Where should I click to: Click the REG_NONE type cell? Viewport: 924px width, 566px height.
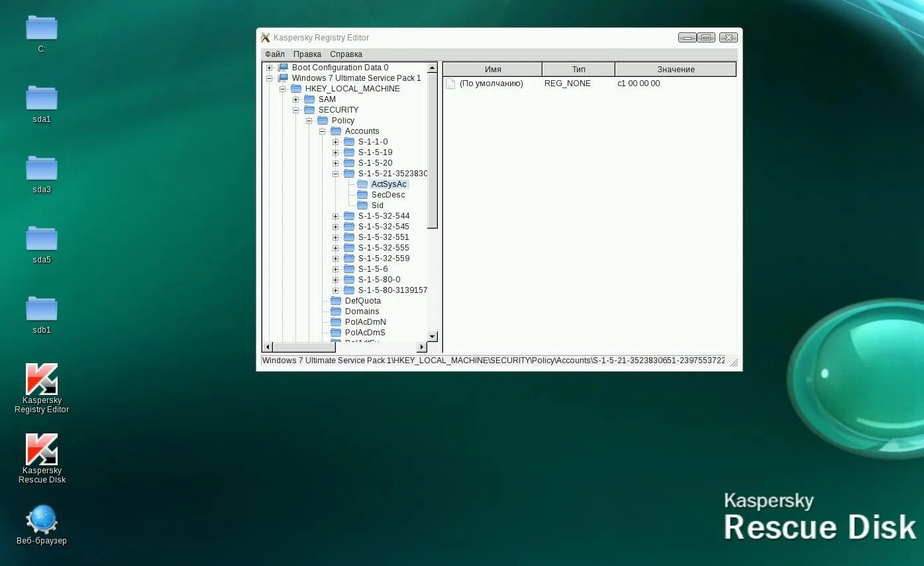pos(568,84)
